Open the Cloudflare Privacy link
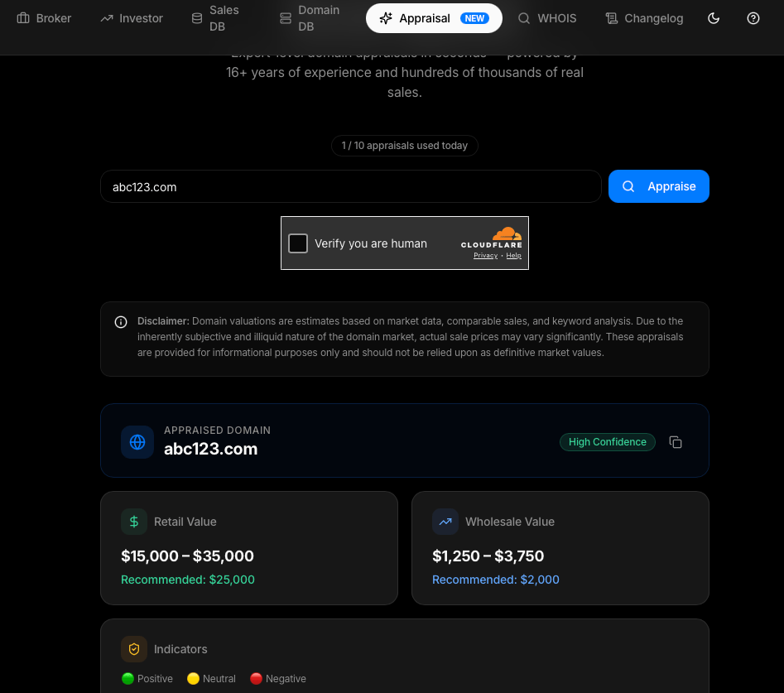This screenshot has width=784, height=693. [485, 256]
